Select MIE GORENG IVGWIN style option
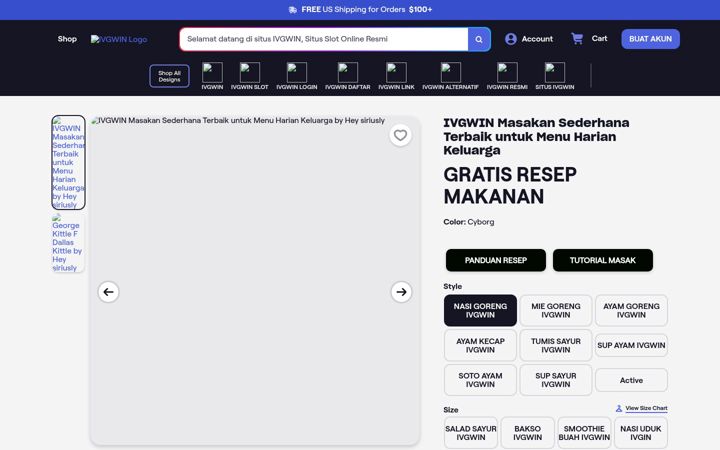Viewport: 720px width, 450px height. point(556,310)
